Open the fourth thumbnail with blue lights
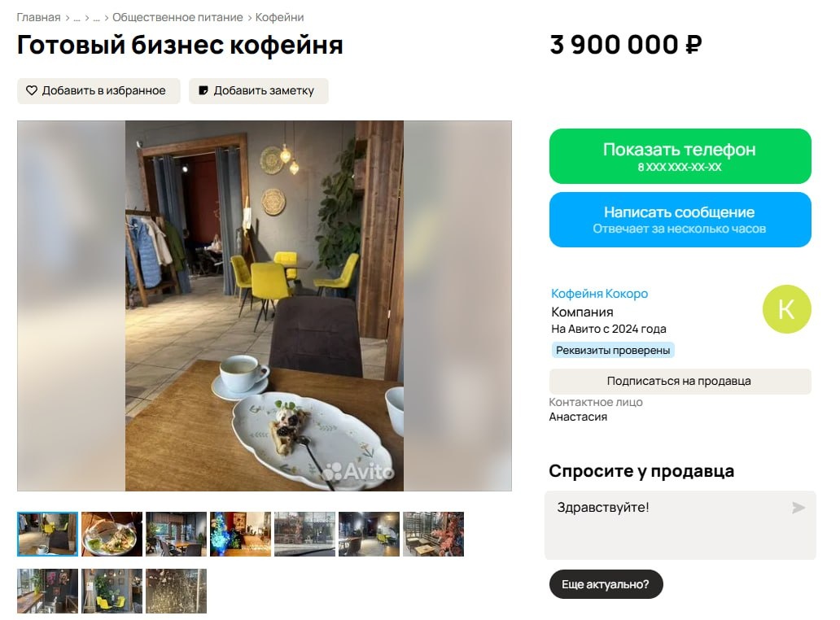Image resolution: width=840 pixels, height=620 pixels. 241,534
